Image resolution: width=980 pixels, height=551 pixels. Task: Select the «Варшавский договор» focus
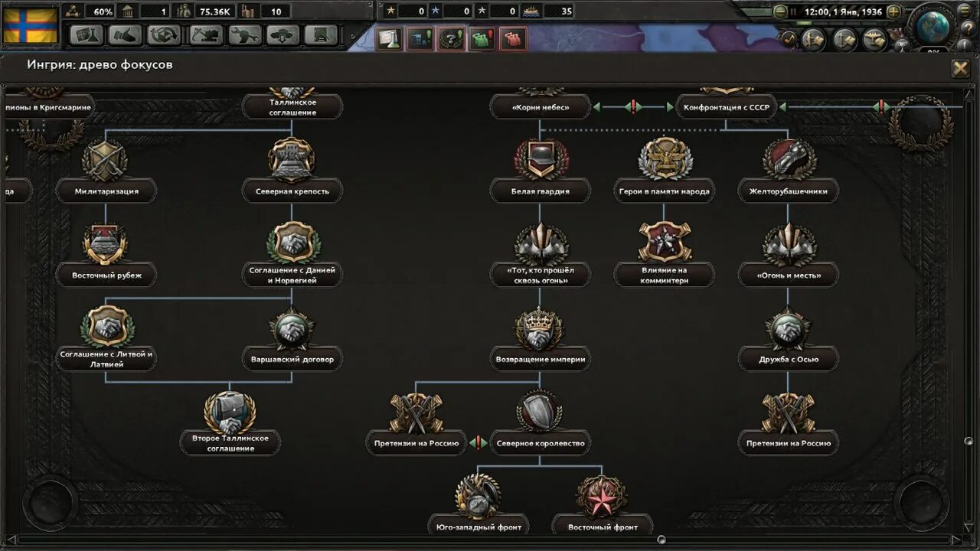point(292,359)
